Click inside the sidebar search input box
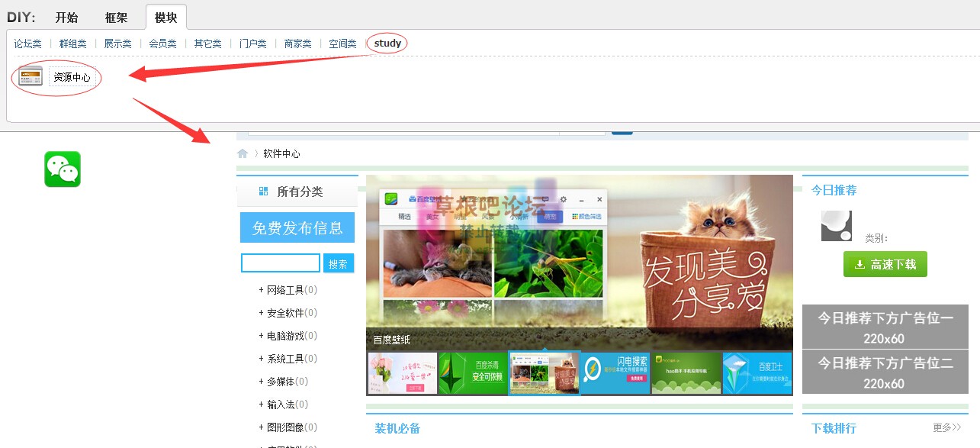The image size is (980, 448). coord(281,263)
